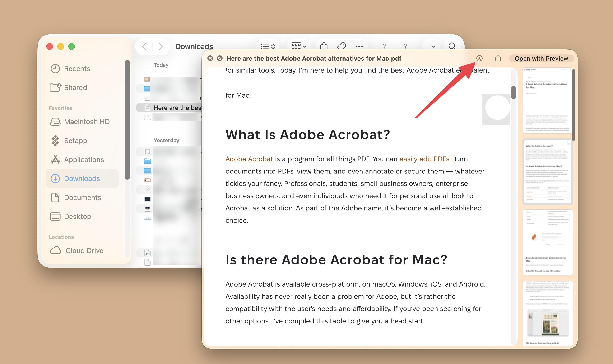Expand the toolbar chevron near the search icon
Image resolution: width=613 pixels, height=364 pixels.
click(433, 46)
